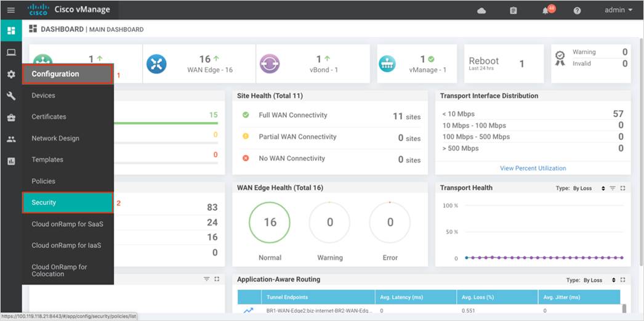Click Partial WAN Connectivity row
The image size is (644, 321).
(x=331, y=137)
